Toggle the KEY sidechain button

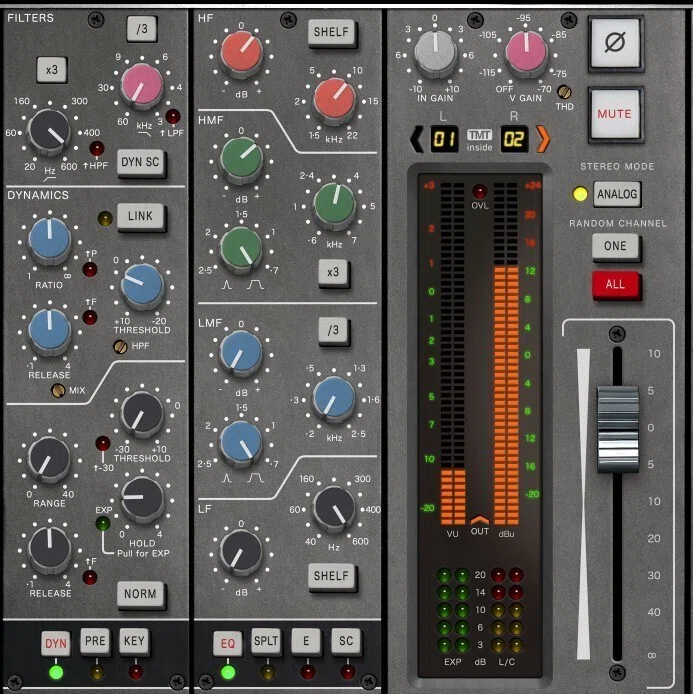(x=134, y=641)
